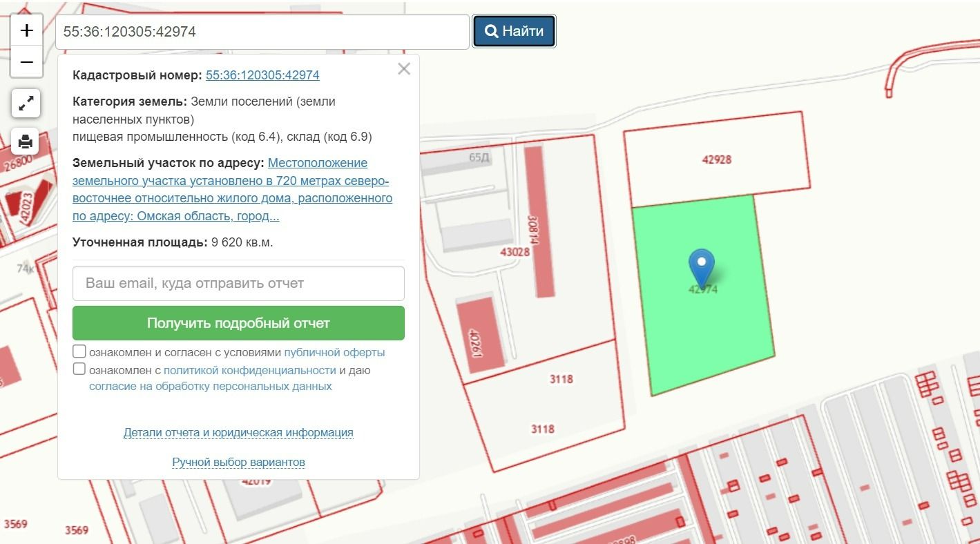Screen dimensions: 980x544
Task: Click Получить подробный отчет button
Action: pos(238,323)
